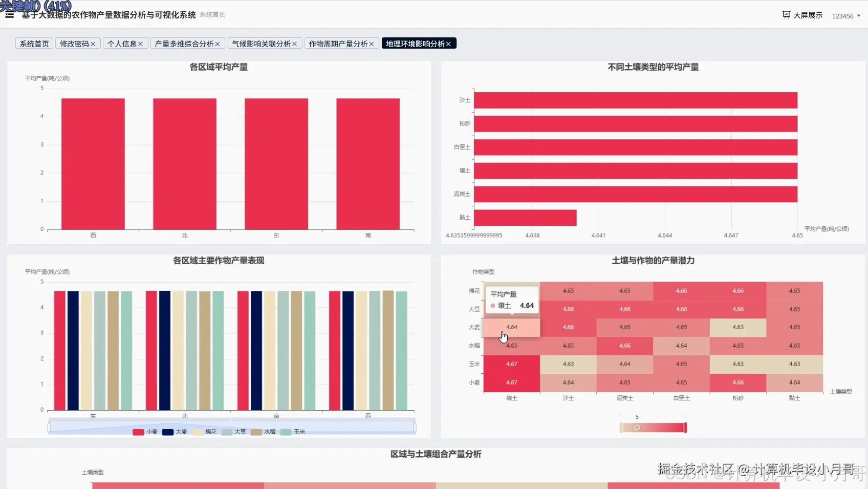868x489 pixels.
Task: Open the 作物周期产量分析 analysis page
Action: 338,44
